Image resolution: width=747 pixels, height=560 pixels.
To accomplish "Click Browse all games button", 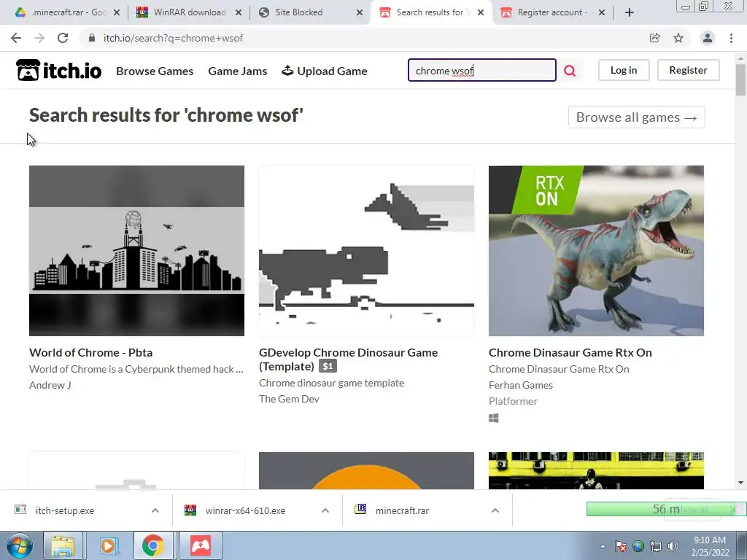I will [636, 117].
